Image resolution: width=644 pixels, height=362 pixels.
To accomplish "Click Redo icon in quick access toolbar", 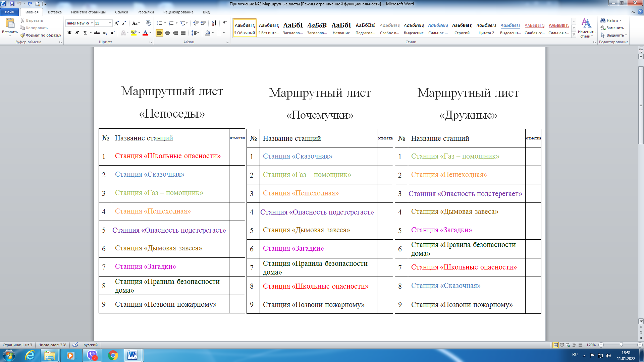I will click(30, 4).
